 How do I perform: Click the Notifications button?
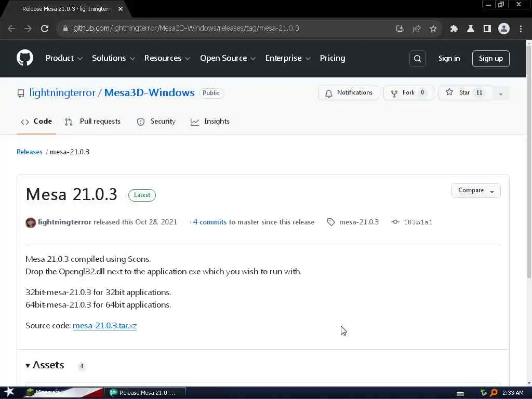tap(349, 93)
